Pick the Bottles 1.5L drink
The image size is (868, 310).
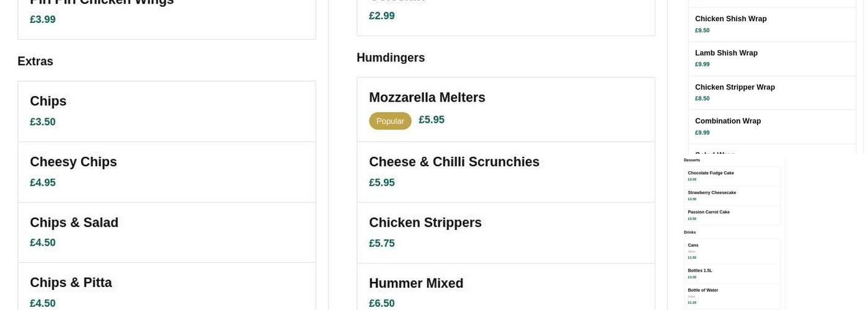click(x=732, y=273)
